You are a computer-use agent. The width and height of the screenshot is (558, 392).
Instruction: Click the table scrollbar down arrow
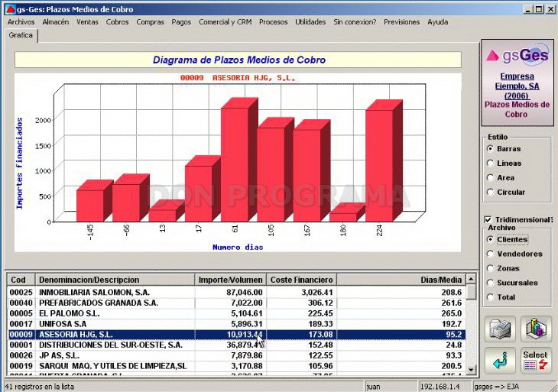pyautogui.click(x=471, y=370)
